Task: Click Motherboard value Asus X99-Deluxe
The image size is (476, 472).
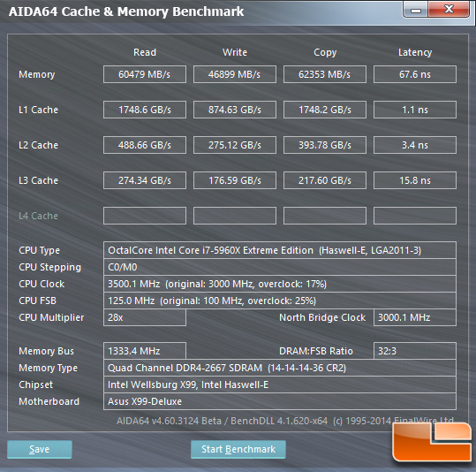Action: (280, 401)
